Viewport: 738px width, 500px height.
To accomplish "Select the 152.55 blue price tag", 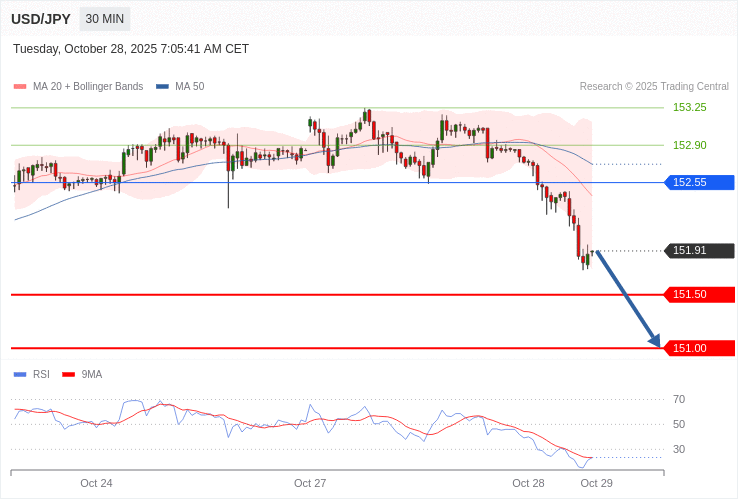I will (x=699, y=182).
